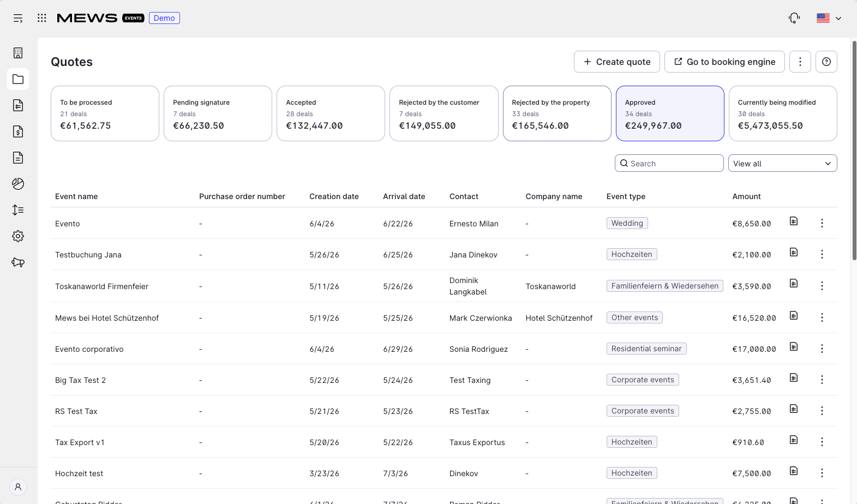Select the Pending signature status card

pos(218,113)
